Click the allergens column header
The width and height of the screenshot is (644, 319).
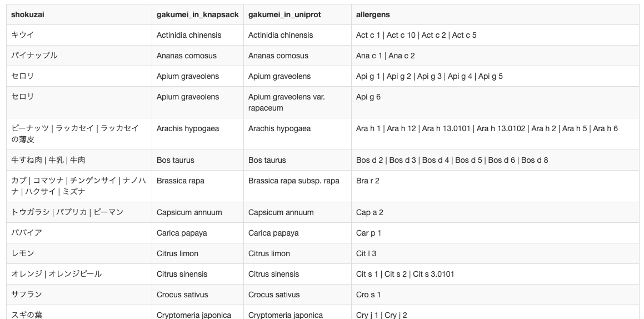373,14
